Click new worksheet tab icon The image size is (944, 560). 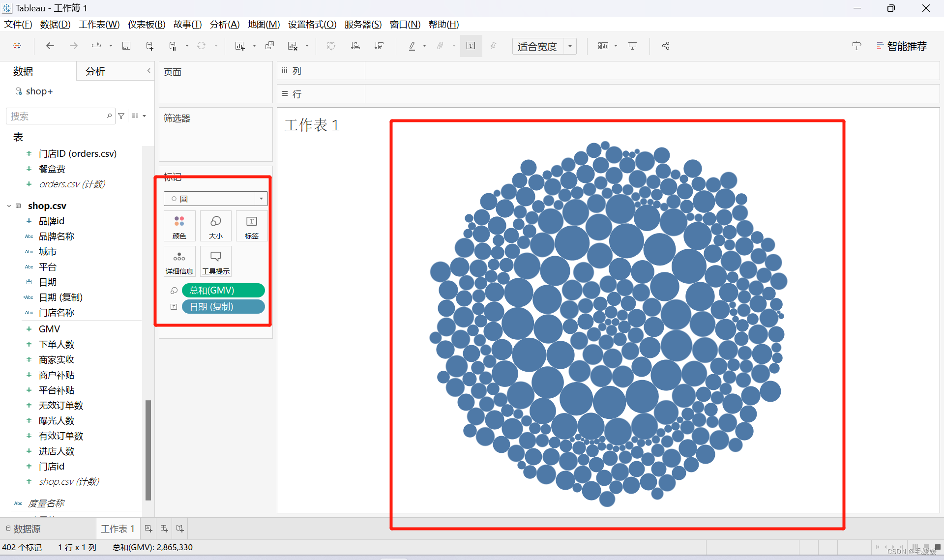(148, 529)
